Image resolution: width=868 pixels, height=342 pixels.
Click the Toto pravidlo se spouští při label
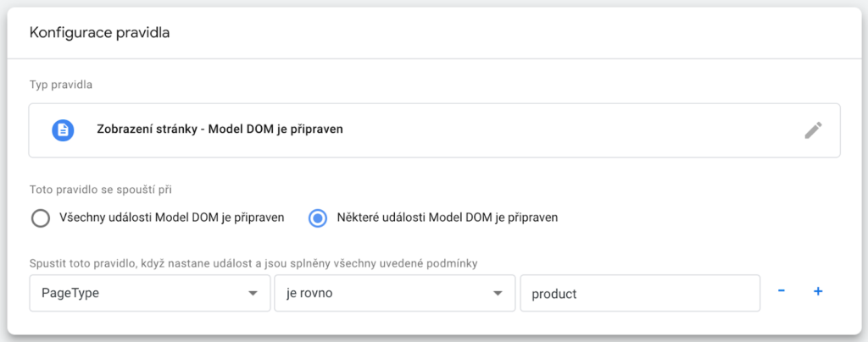(101, 190)
